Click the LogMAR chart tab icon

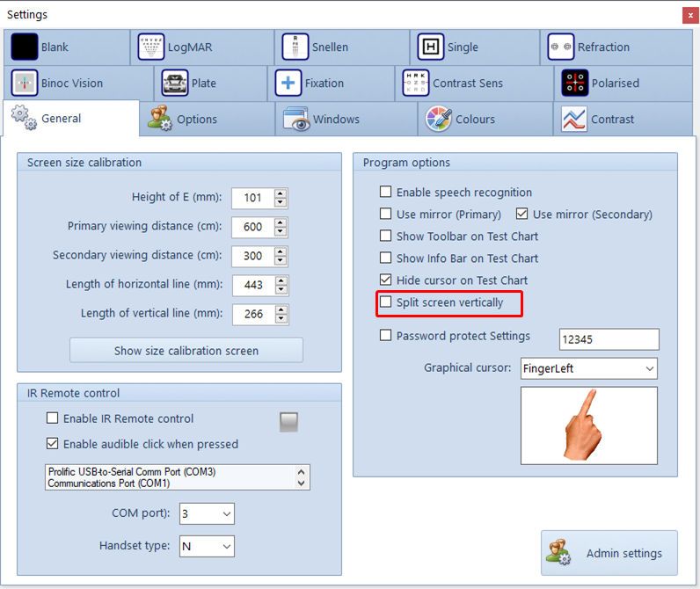click(151, 47)
